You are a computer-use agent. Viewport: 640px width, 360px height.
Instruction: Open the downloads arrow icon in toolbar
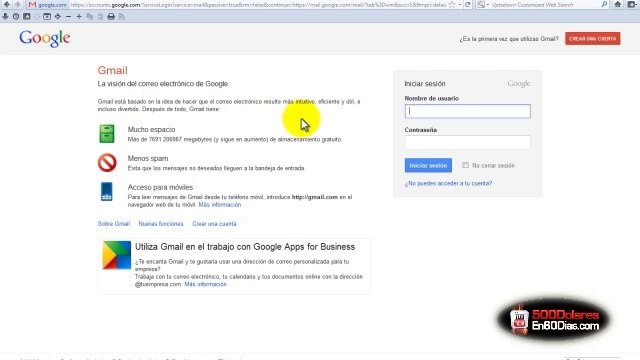click(x=5, y=17)
